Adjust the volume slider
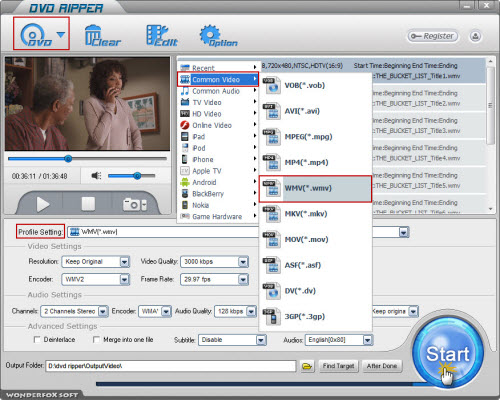Viewport: 500px width, 400px height. pyautogui.click(x=132, y=176)
